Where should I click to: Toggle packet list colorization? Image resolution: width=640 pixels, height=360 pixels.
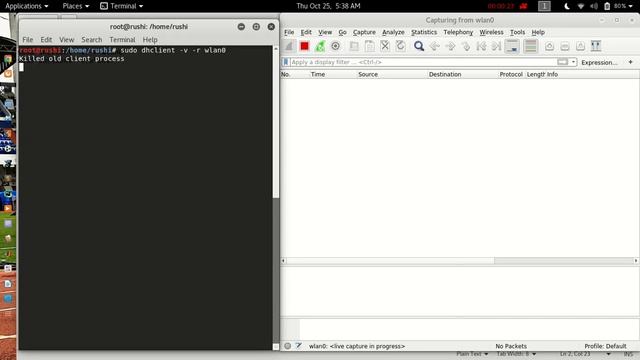tap(531, 46)
